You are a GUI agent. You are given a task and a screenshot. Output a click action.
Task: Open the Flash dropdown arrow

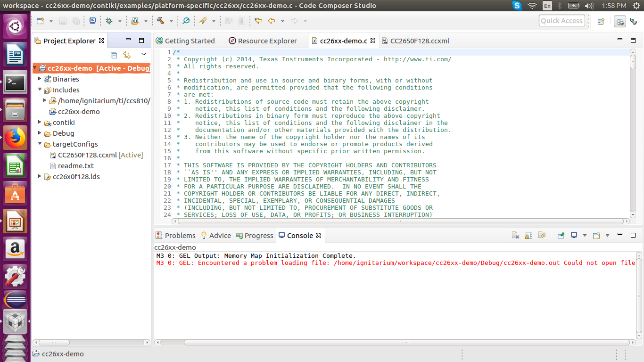click(x=146, y=21)
